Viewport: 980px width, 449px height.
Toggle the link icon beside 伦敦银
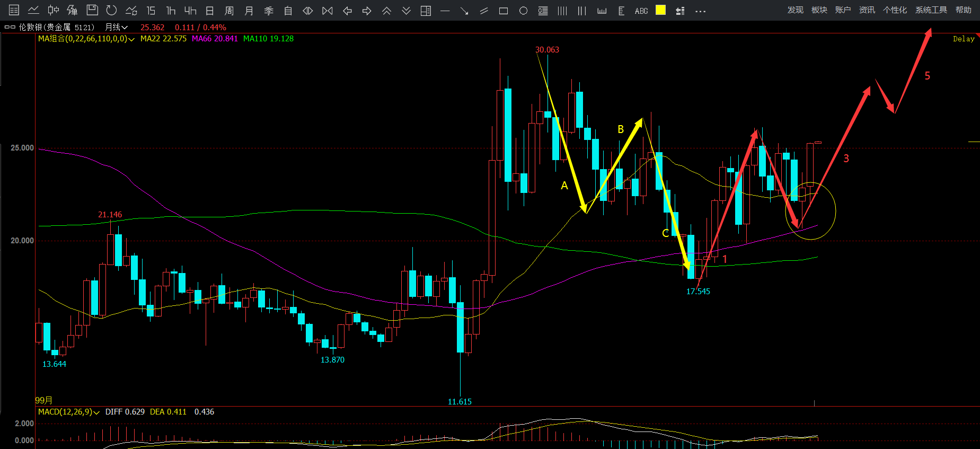[x=10, y=27]
